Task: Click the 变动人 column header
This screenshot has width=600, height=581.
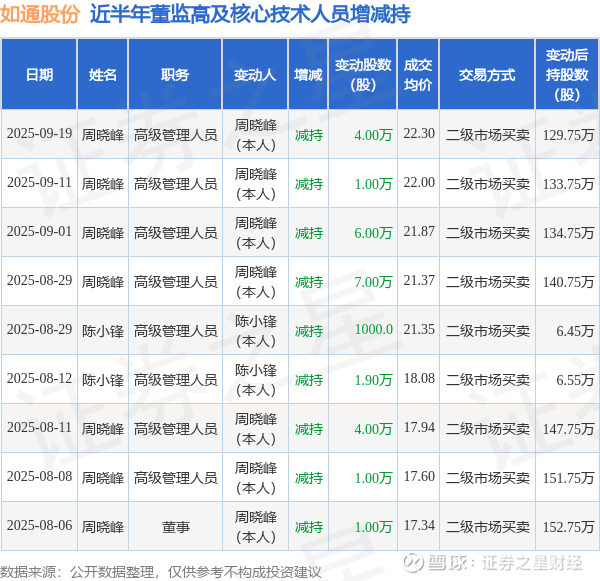Action: pos(255,74)
